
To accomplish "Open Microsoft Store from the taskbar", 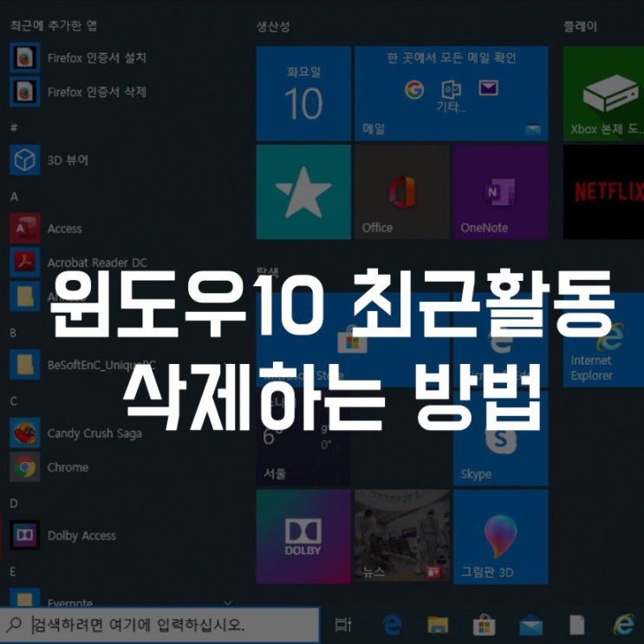I will pyautogui.click(x=485, y=625).
